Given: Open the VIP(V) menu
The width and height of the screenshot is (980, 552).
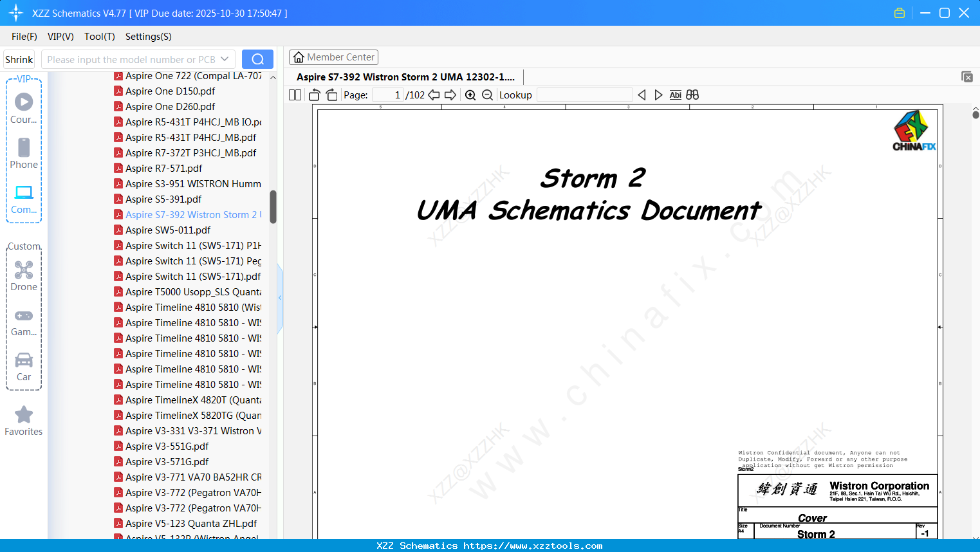Looking at the screenshot, I should [x=60, y=37].
